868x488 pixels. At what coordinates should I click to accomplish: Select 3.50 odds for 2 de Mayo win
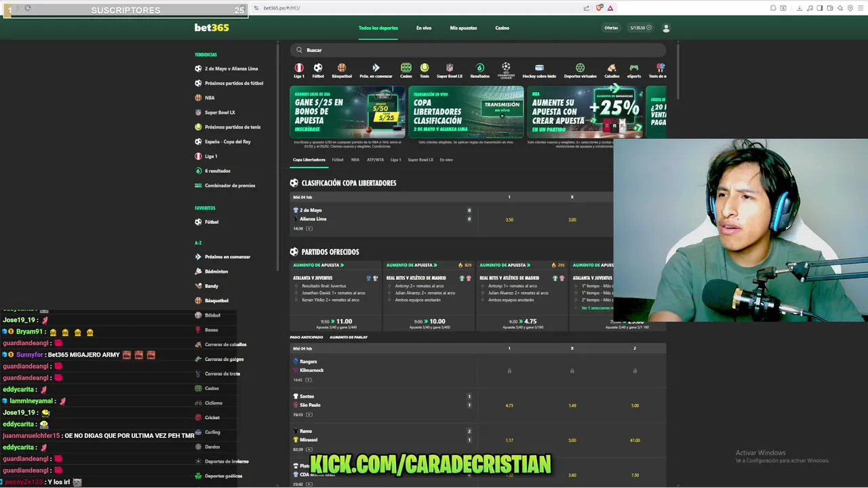[509, 220]
